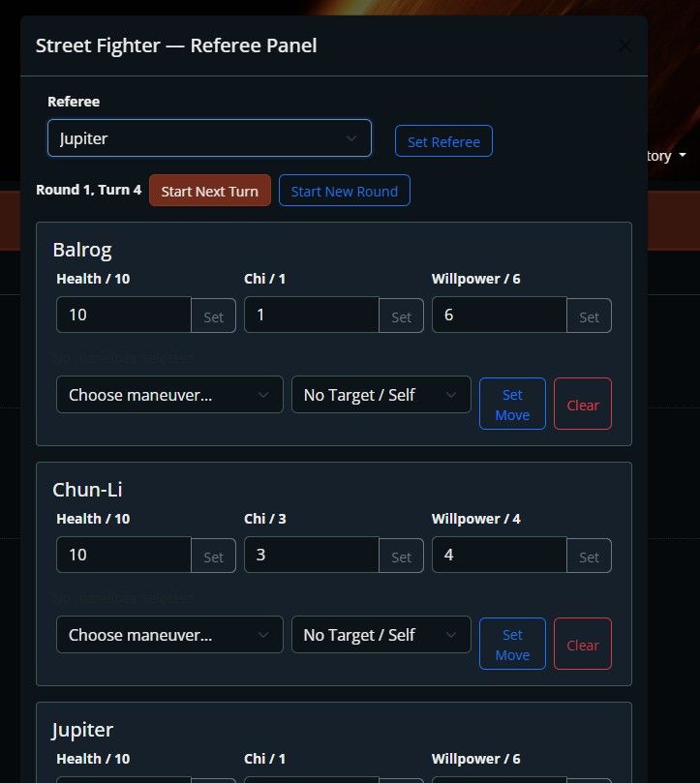Image resolution: width=700 pixels, height=783 pixels.
Task: Open the Referee dropdown showing Jupiter
Action: point(209,138)
